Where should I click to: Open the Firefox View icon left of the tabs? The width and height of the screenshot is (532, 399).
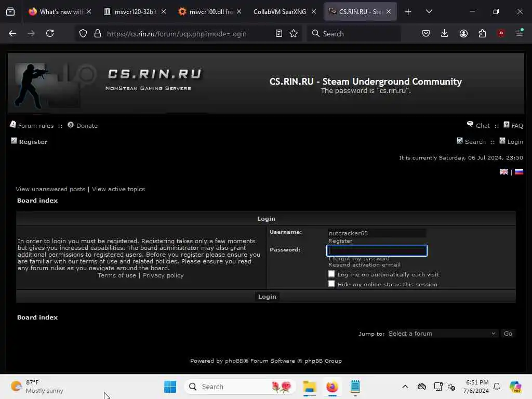[10, 12]
